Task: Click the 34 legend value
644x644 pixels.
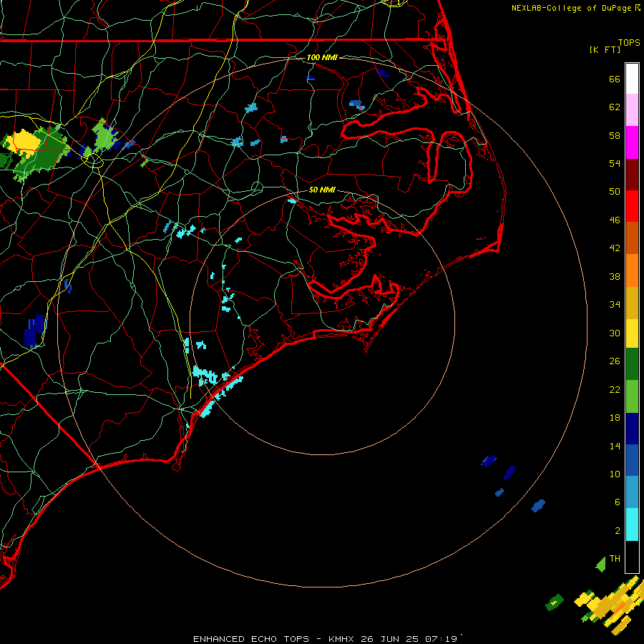Action: [x=615, y=305]
